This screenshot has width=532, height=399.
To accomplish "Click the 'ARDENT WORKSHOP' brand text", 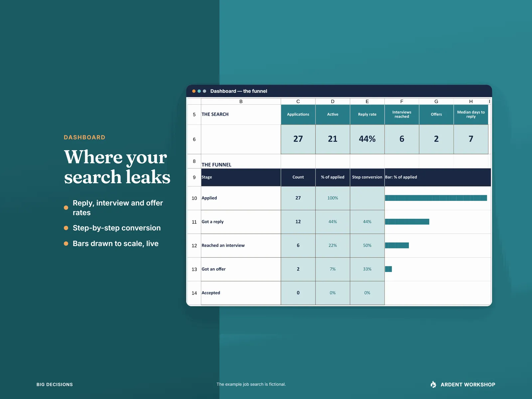I will [468, 385].
